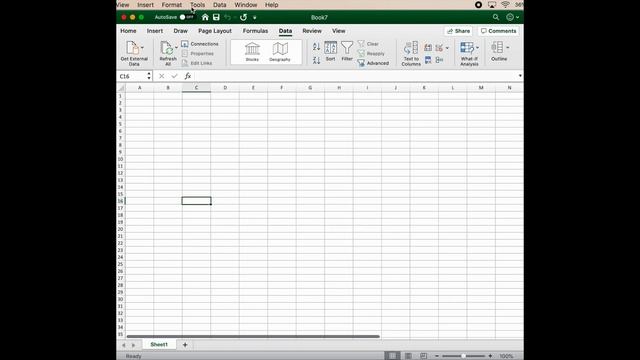Click the What-If Analysis icon
The image size is (640, 360).
467,48
